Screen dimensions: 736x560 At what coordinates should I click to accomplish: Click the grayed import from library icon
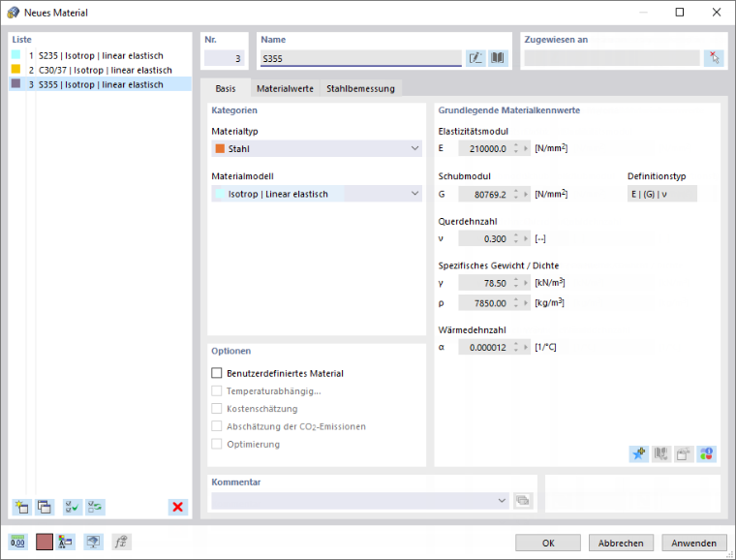[684, 454]
